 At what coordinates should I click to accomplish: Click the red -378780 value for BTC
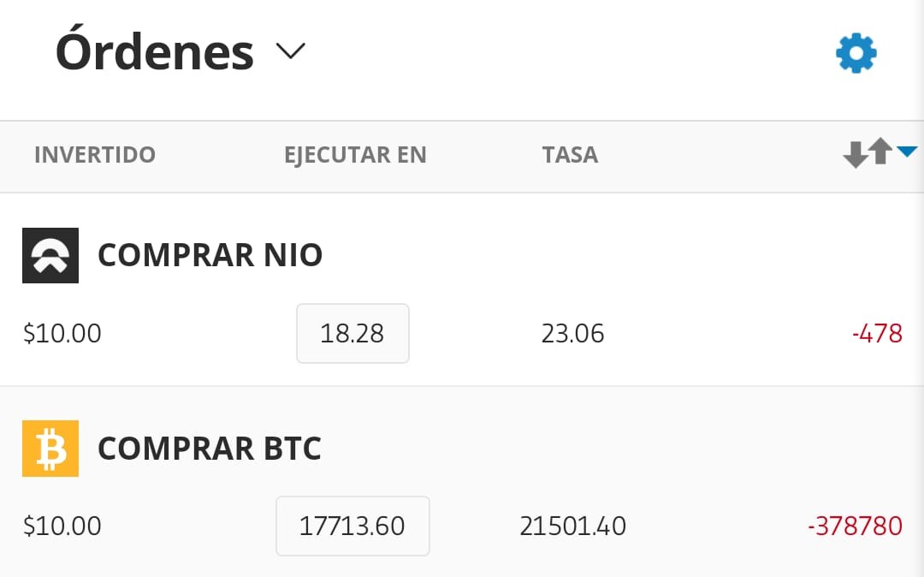(855, 526)
